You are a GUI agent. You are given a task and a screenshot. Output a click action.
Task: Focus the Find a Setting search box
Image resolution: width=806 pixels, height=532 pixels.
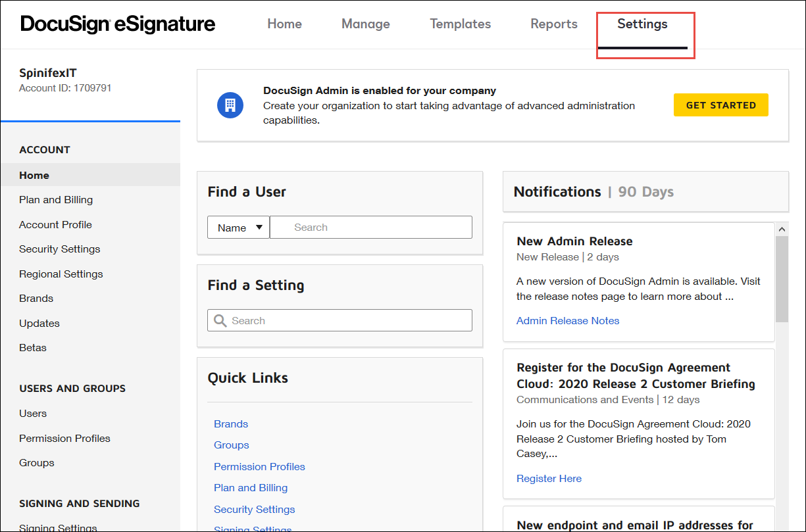pos(349,321)
